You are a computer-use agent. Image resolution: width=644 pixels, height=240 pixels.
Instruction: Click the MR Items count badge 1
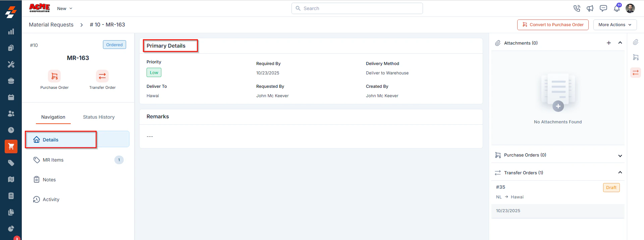point(119,160)
